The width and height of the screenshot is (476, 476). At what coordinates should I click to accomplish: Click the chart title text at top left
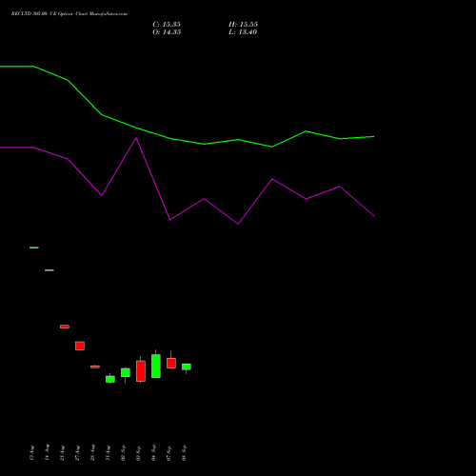69,14
